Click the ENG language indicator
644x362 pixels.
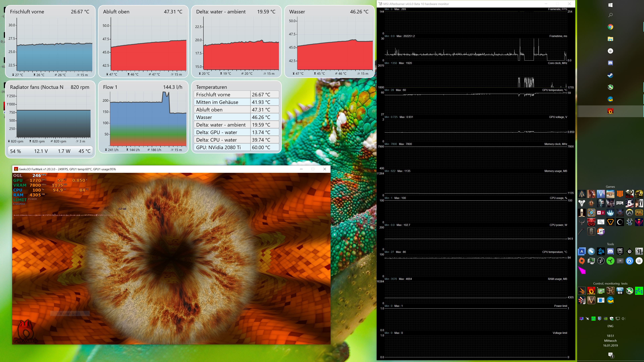[610, 326]
